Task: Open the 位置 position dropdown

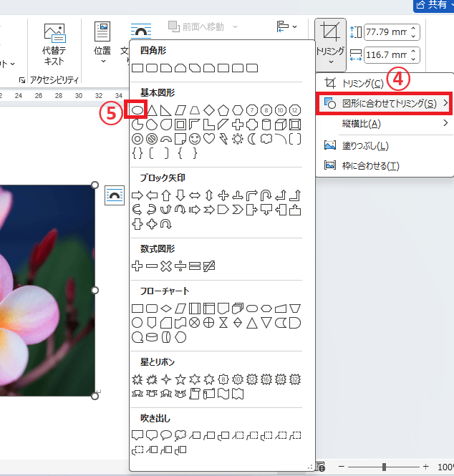Action: coord(102,42)
